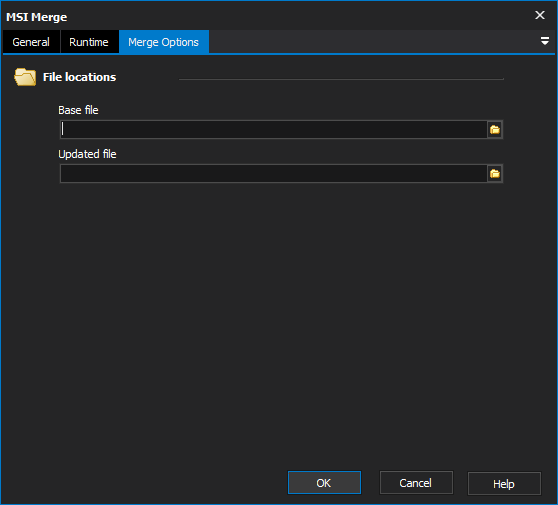
Task: Open the tab list dropdown arrow at the top right
Action: [544, 41]
